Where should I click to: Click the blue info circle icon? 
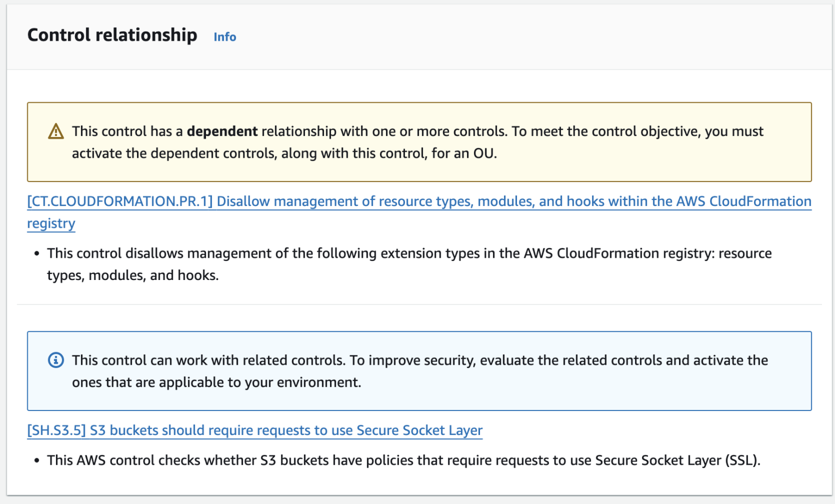(x=56, y=360)
